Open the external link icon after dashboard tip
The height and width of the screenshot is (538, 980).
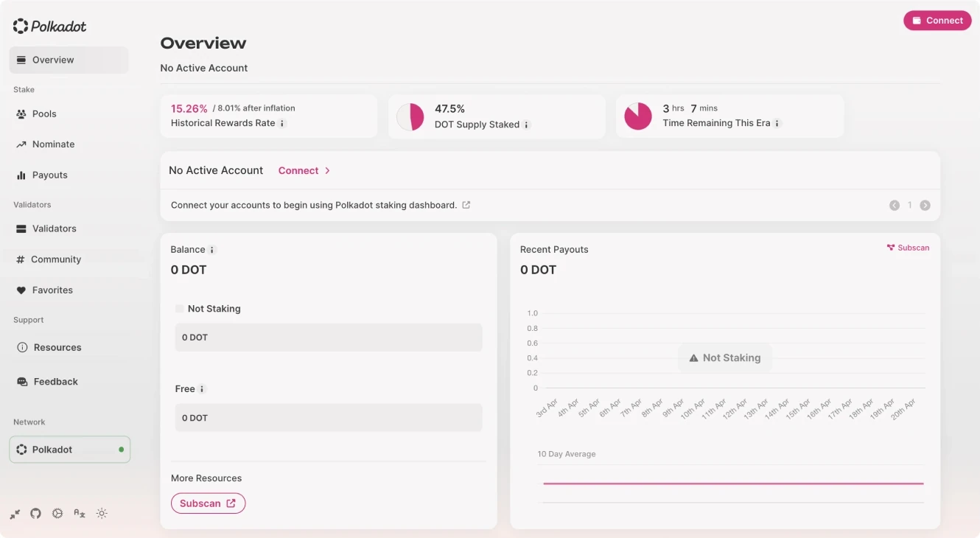point(466,205)
